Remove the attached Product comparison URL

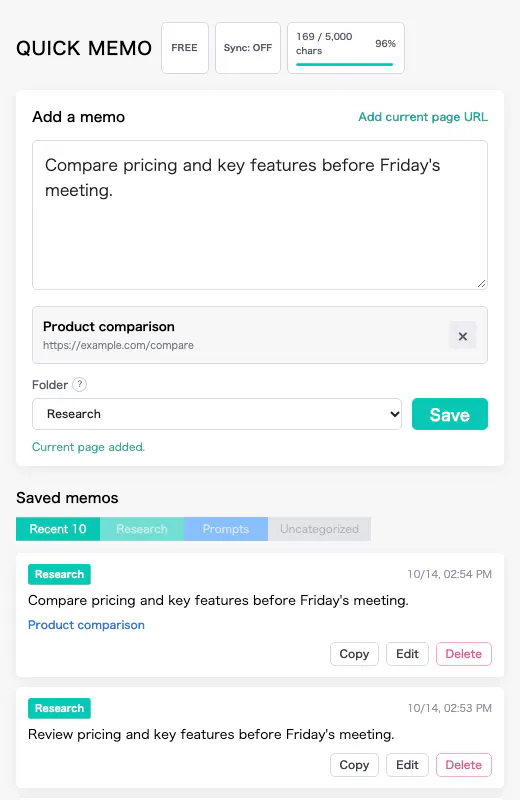462,336
